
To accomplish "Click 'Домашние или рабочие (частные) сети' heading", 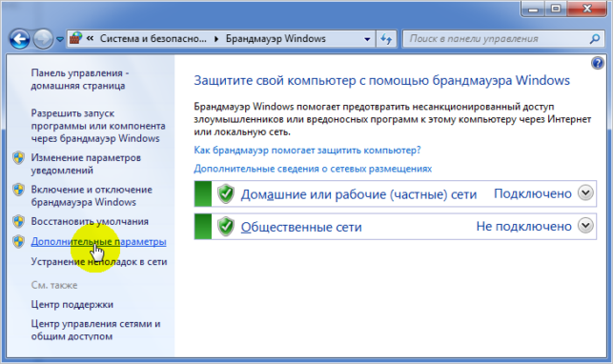I will [358, 194].
